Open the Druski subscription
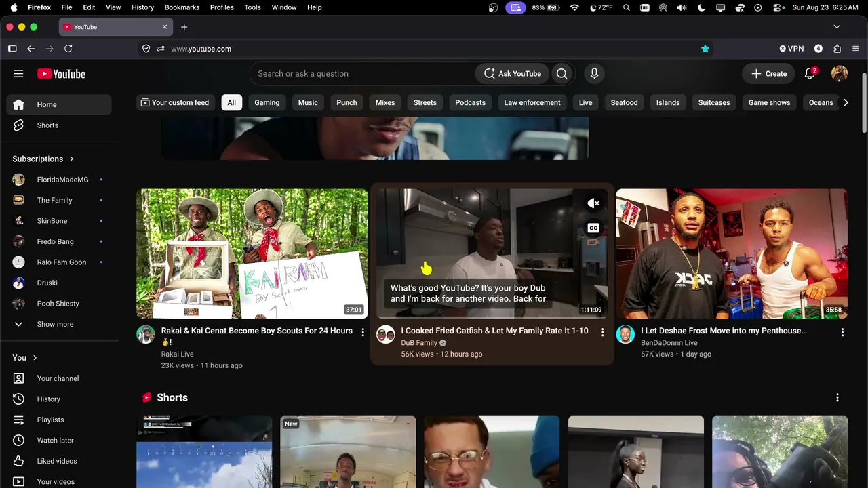This screenshot has width=868, height=488. point(59,283)
